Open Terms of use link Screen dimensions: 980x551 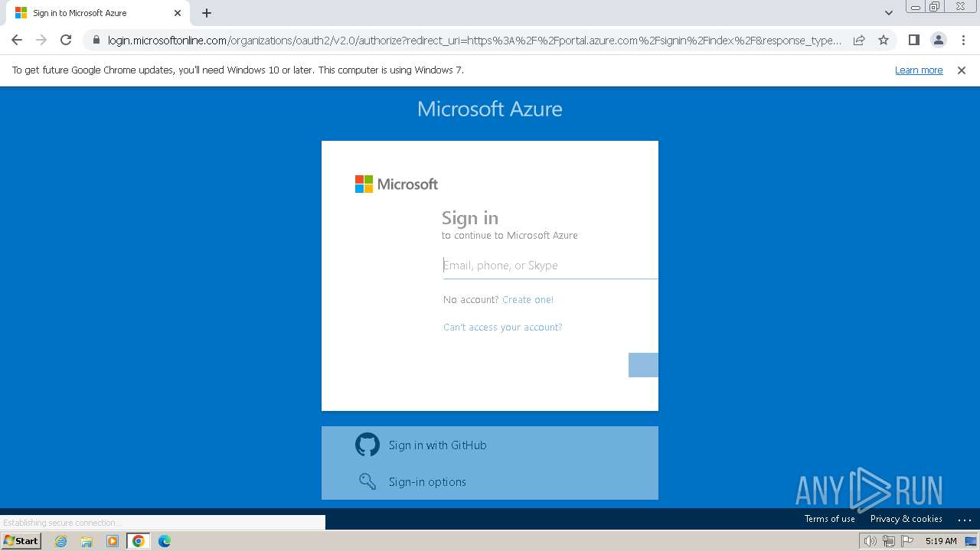(829, 518)
